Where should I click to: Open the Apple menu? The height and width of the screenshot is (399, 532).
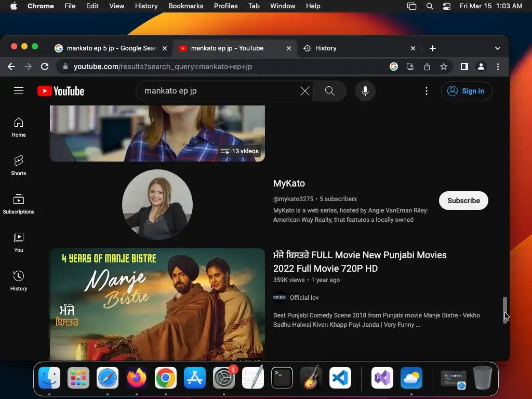[x=14, y=6]
